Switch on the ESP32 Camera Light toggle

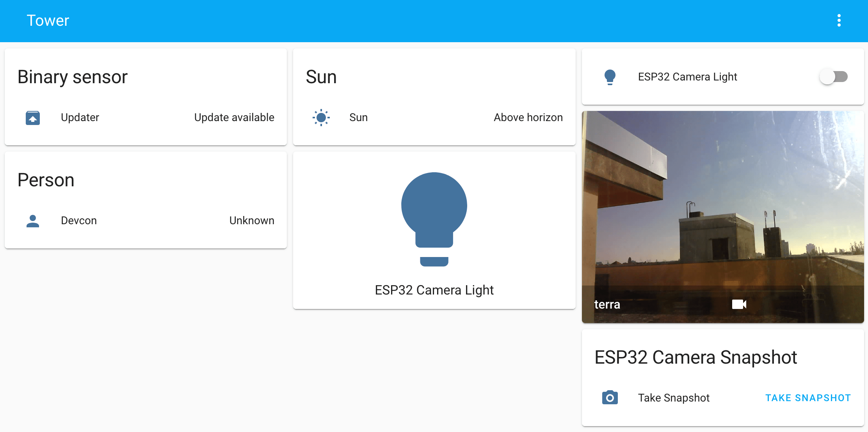click(834, 77)
